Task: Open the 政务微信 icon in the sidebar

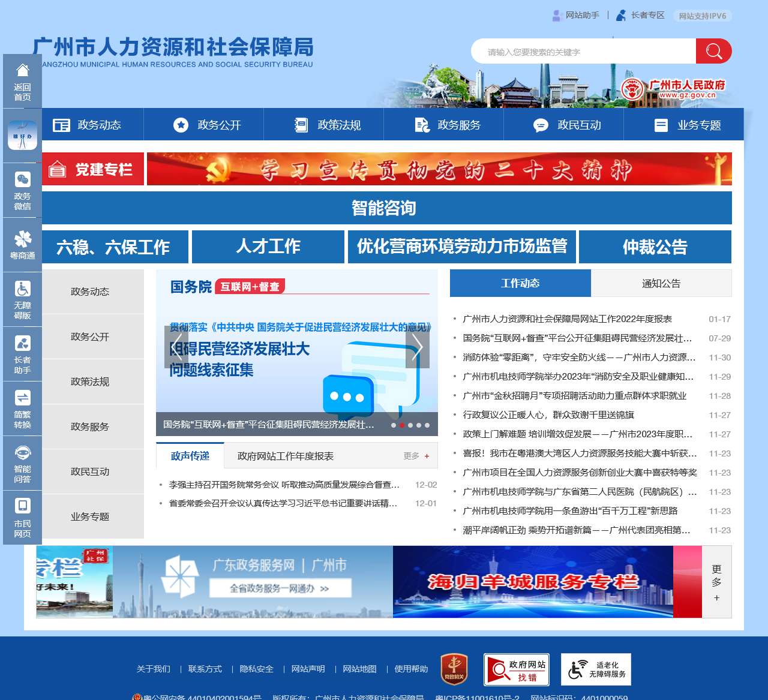Action: point(22,190)
